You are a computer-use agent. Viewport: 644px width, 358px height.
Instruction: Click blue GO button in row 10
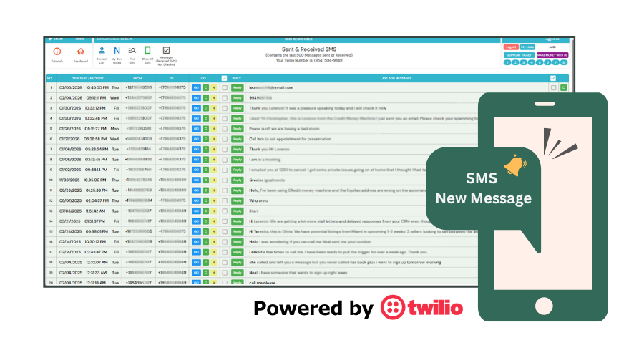click(196, 180)
